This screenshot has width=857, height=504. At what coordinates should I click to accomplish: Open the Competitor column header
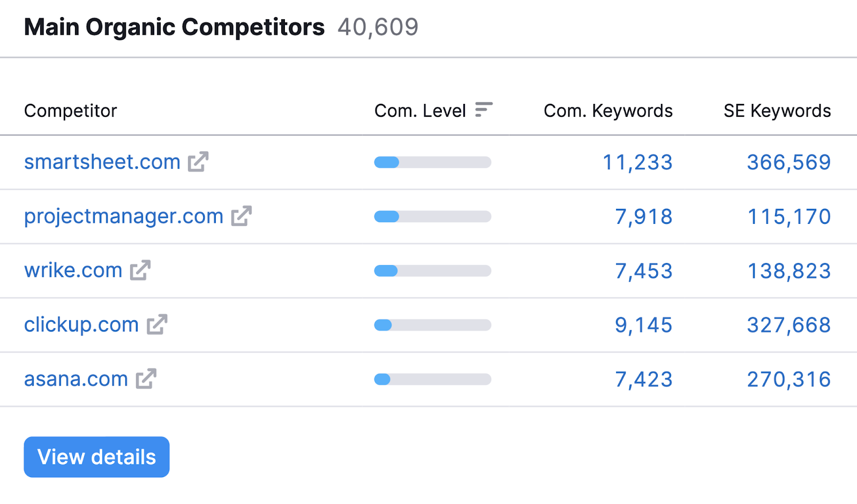click(x=70, y=111)
